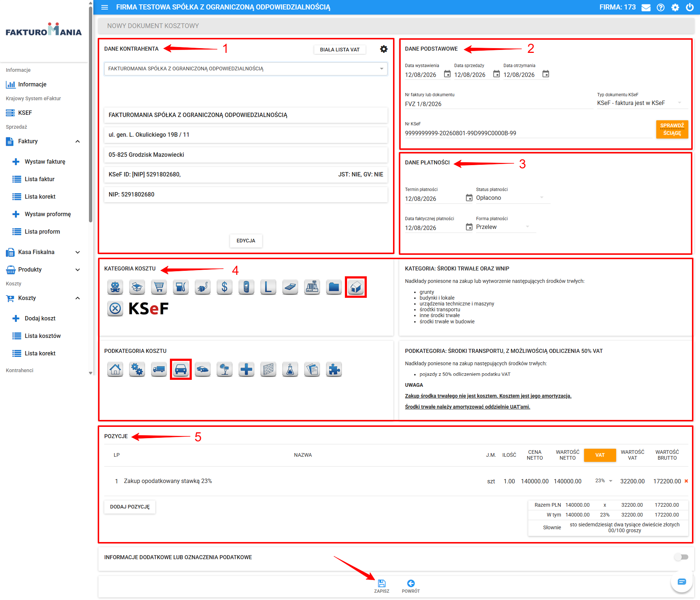Select the dollar sign cost category
This screenshot has height=600, width=700.
click(225, 287)
